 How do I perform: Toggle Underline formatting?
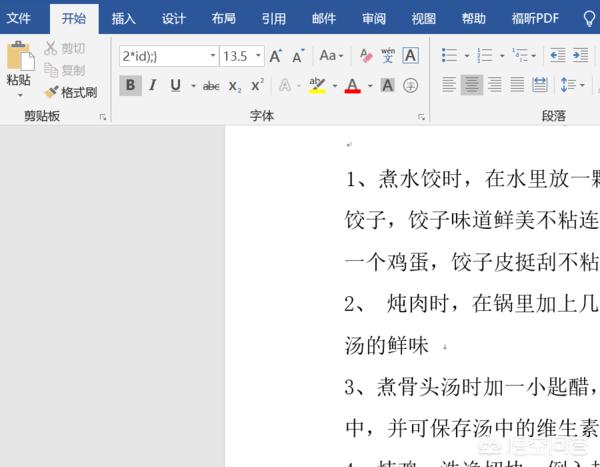[176, 85]
